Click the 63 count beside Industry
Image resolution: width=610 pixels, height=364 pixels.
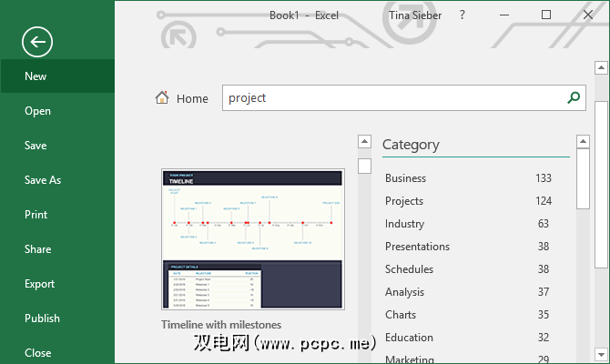[x=544, y=224]
